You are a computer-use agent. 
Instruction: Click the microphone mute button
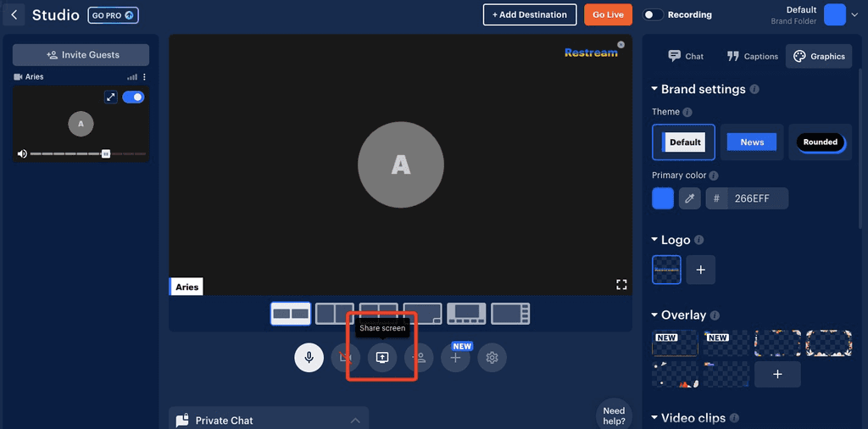[309, 358]
